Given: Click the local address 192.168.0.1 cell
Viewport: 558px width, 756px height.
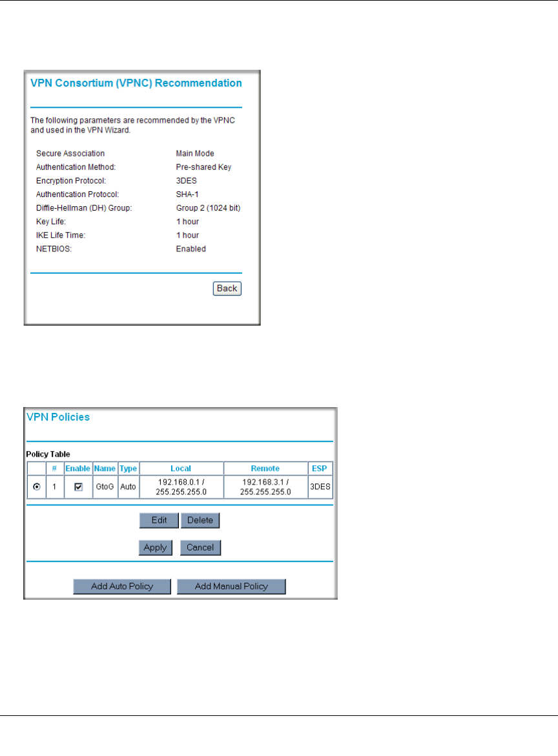Looking at the screenshot, I should (181, 487).
